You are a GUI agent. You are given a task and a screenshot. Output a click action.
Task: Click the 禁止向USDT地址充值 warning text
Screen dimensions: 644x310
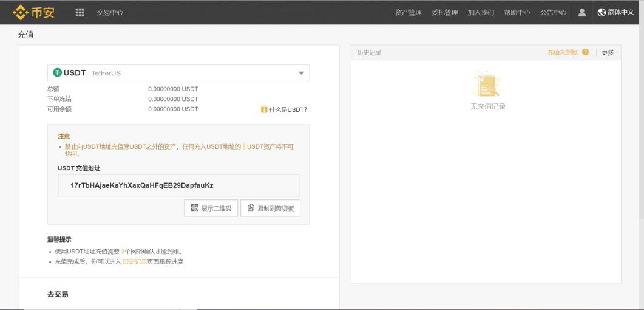[179, 150]
